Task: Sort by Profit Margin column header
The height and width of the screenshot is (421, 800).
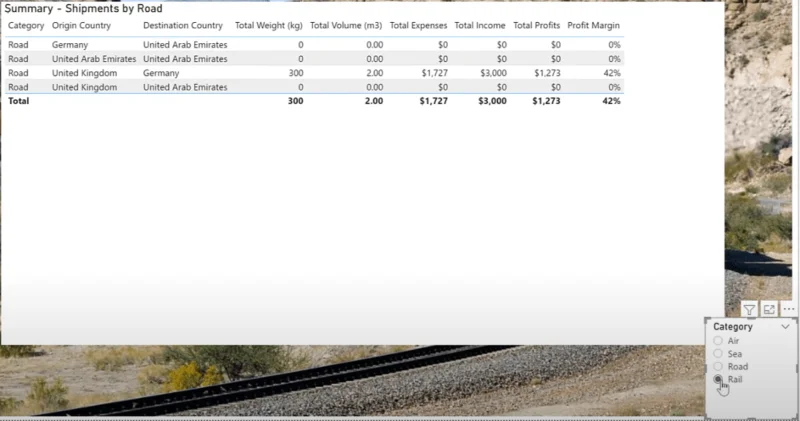Action: [593, 26]
